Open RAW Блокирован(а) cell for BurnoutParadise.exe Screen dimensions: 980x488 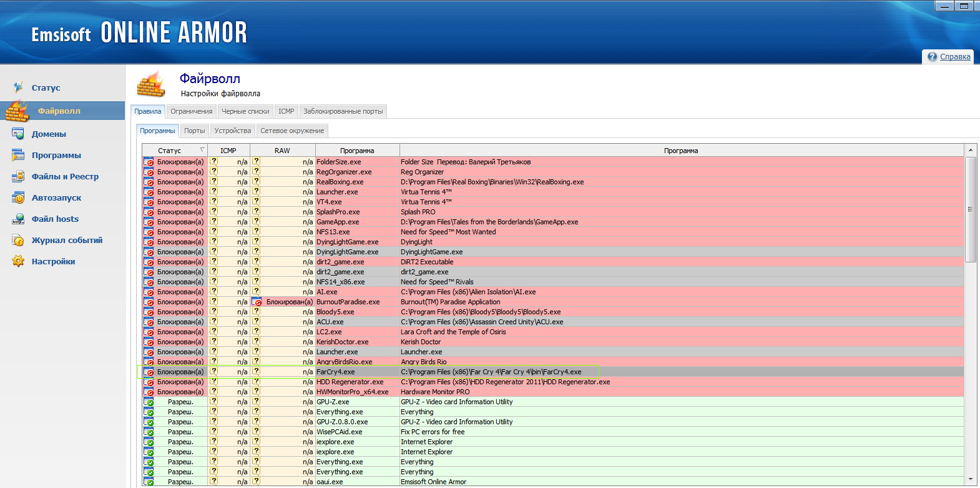point(283,302)
